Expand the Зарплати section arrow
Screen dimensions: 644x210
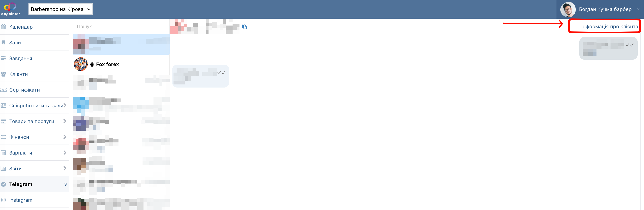pos(65,153)
